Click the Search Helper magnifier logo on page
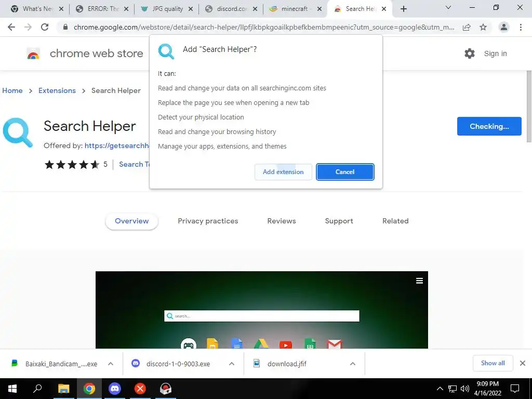Image resolution: width=532 pixels, height=399 pixels. (x=18, y=132)
